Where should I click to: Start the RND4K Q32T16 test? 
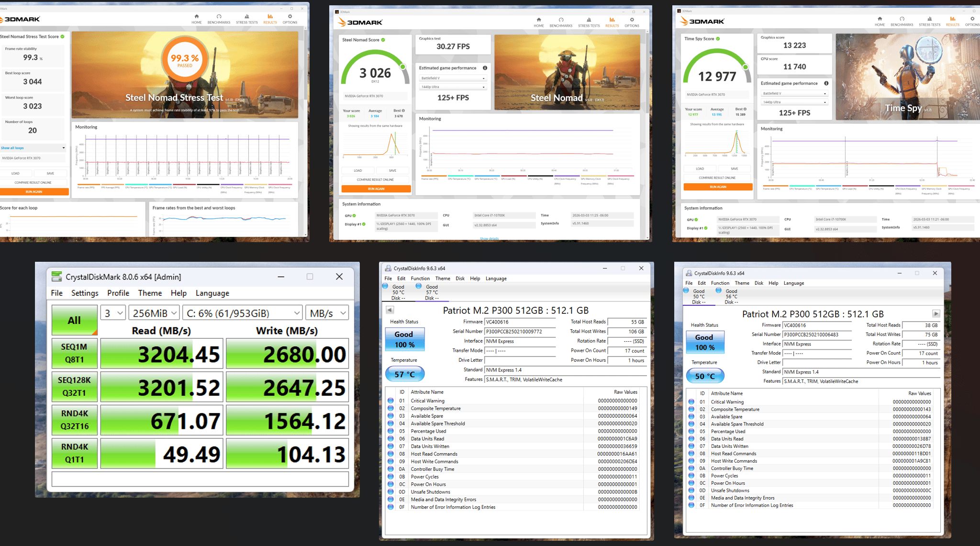click(x=74, y=420)
